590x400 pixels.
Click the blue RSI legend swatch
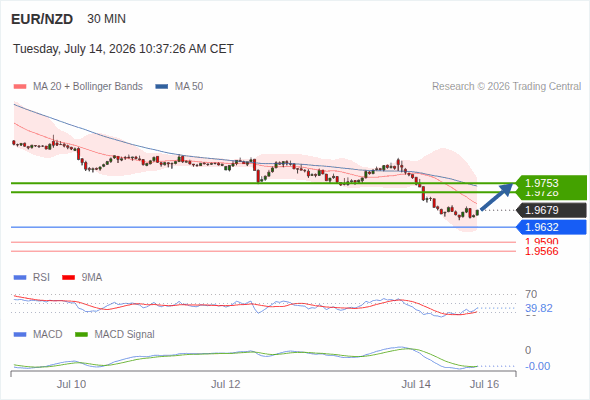[20, 278]
